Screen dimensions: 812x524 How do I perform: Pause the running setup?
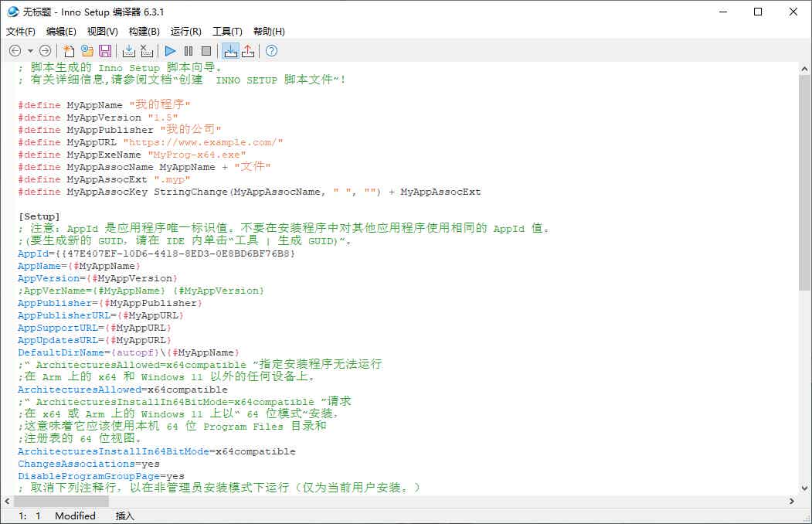tap(189, 51)
